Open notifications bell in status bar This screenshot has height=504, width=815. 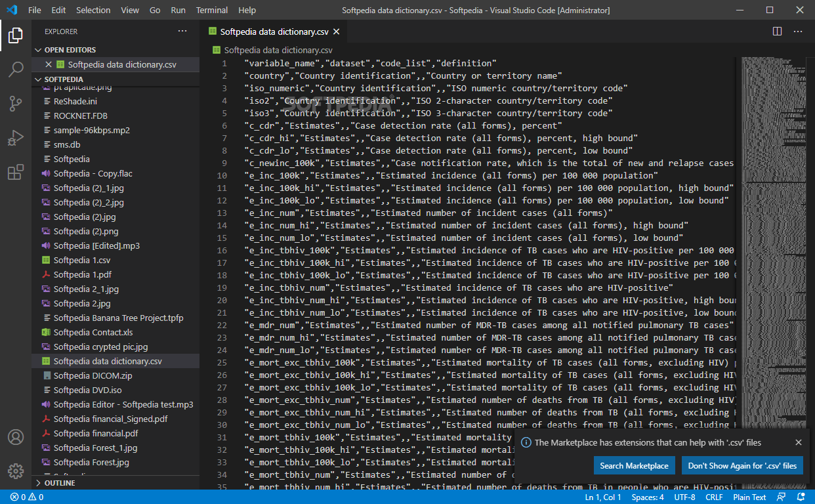(801, 497)
